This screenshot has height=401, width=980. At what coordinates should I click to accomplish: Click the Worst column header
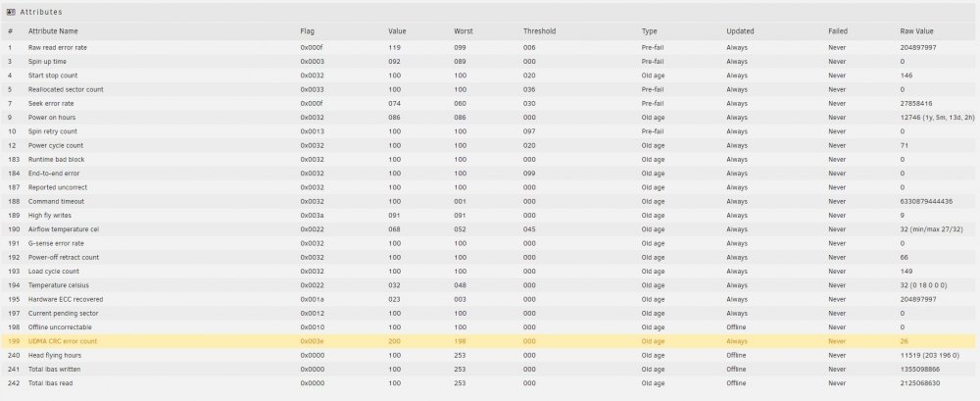pyautogui.click(x=464, y=31)
